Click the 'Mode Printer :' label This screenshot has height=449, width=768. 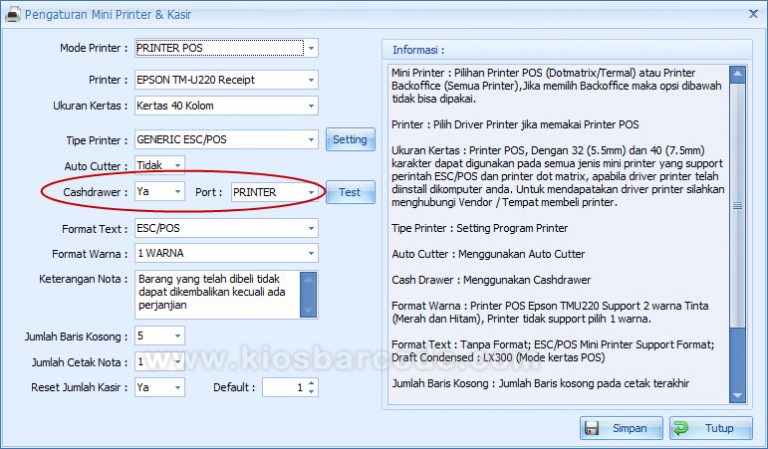[94, 48]
